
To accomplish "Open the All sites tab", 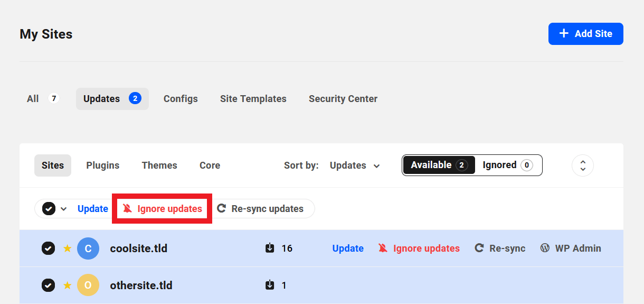I will coord(43,99).
